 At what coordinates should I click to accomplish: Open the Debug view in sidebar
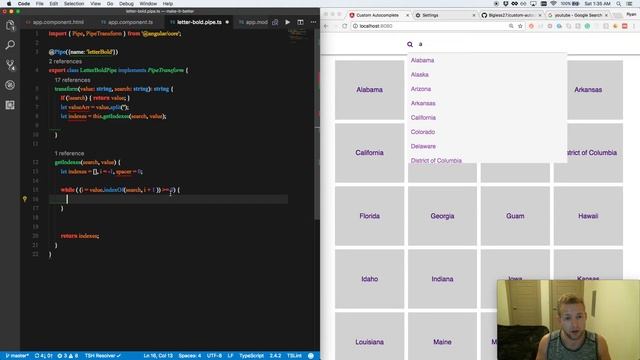pos(10,85)
